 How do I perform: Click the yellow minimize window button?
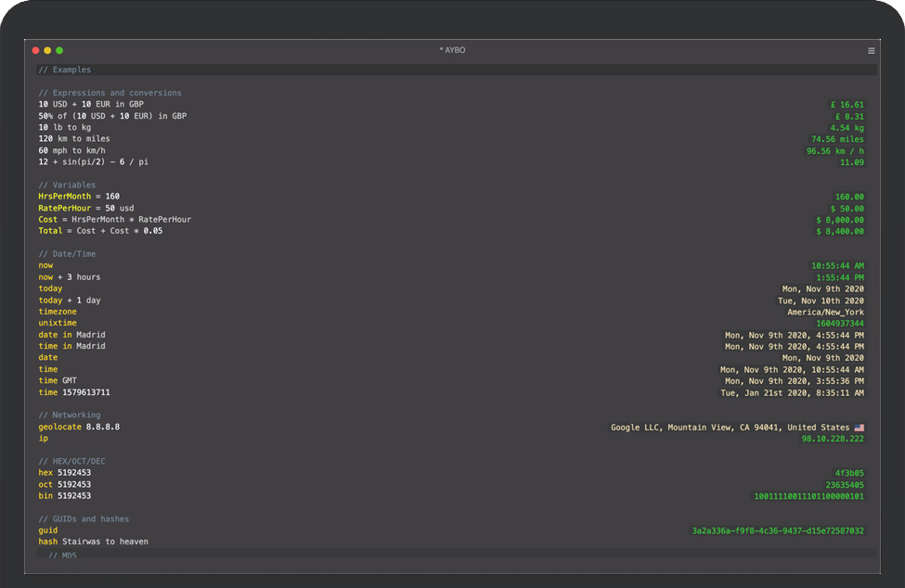click(48, 50)
